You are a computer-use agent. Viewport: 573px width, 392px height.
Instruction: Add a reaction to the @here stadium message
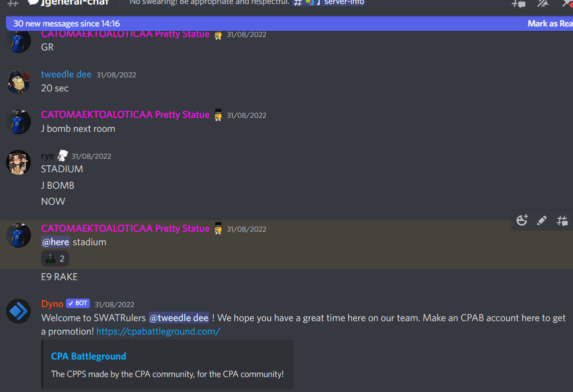click(x=522, y=220)
